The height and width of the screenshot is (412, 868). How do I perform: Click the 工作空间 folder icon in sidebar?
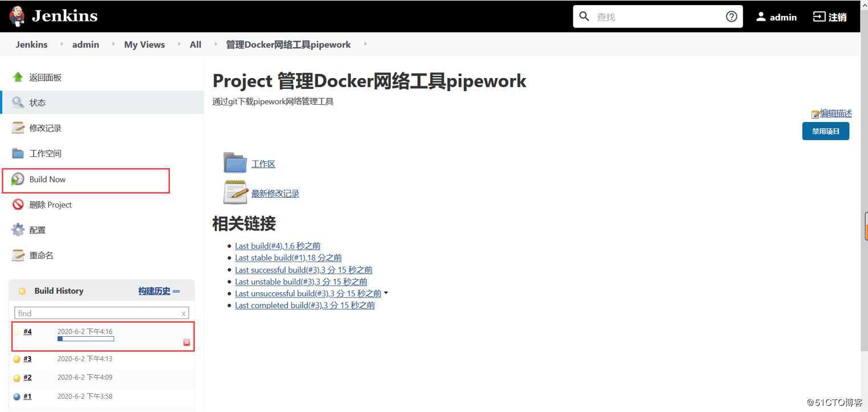(18, 153)
